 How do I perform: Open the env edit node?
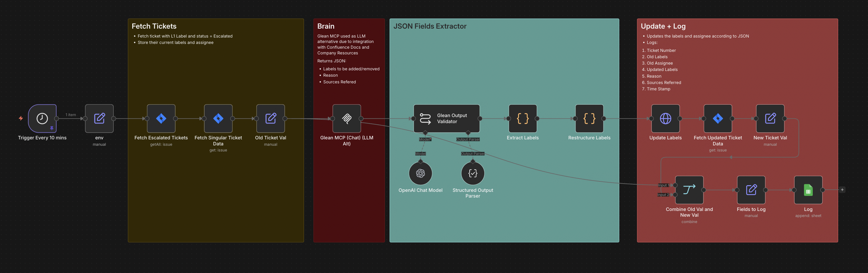tap(100, 118)
